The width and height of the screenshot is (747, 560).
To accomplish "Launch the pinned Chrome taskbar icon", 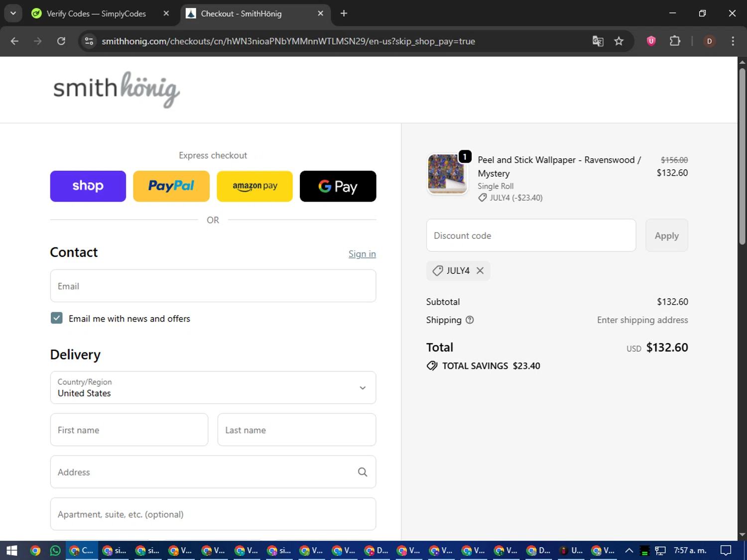I will [x=35, y=551].
